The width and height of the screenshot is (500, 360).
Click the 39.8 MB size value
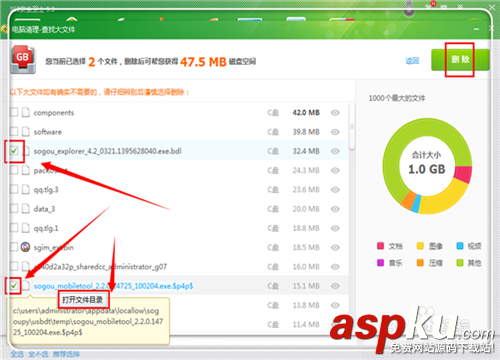pos(306,132)
